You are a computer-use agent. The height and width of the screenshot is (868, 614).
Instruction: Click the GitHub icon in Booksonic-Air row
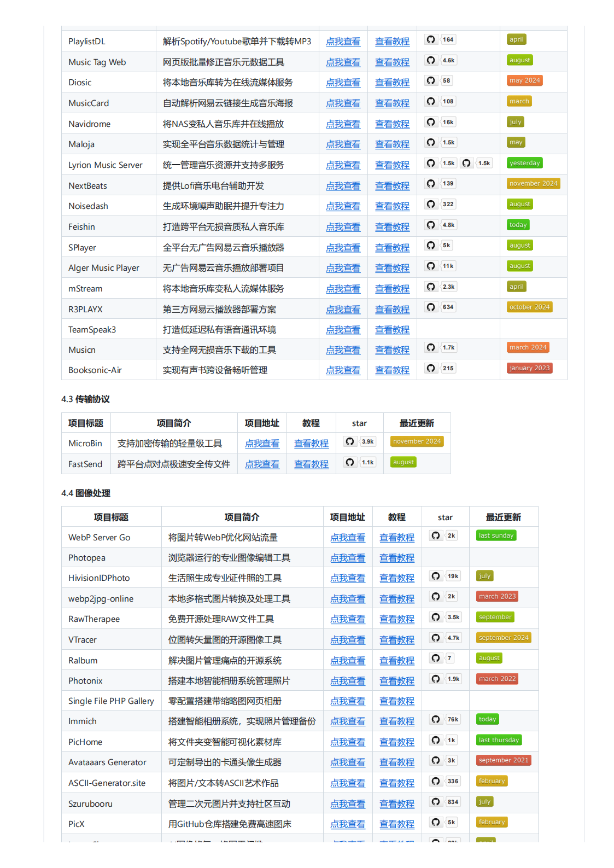[431, 368]
